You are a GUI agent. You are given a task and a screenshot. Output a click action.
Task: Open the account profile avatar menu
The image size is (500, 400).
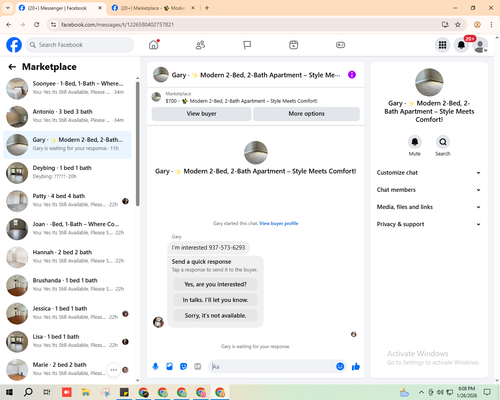point(480,45)
